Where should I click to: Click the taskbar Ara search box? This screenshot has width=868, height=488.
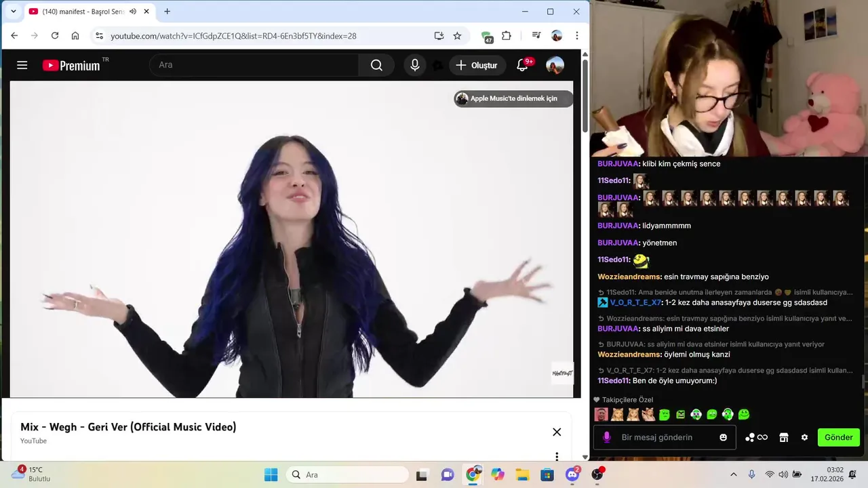coord(347,474)
